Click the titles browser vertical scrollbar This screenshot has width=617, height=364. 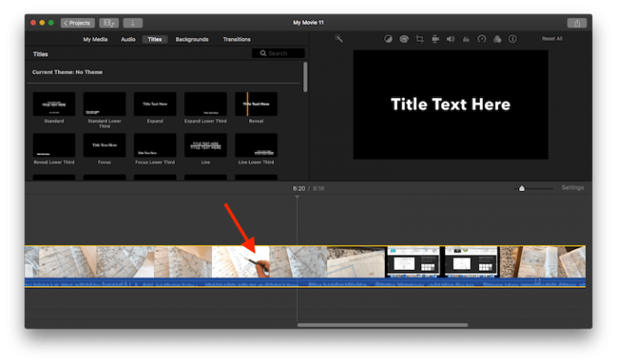pyautogui.click(x=305, y=77)
